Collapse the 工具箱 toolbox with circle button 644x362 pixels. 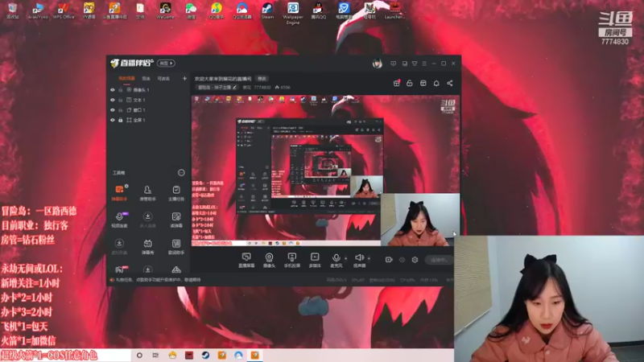point(181,173)
